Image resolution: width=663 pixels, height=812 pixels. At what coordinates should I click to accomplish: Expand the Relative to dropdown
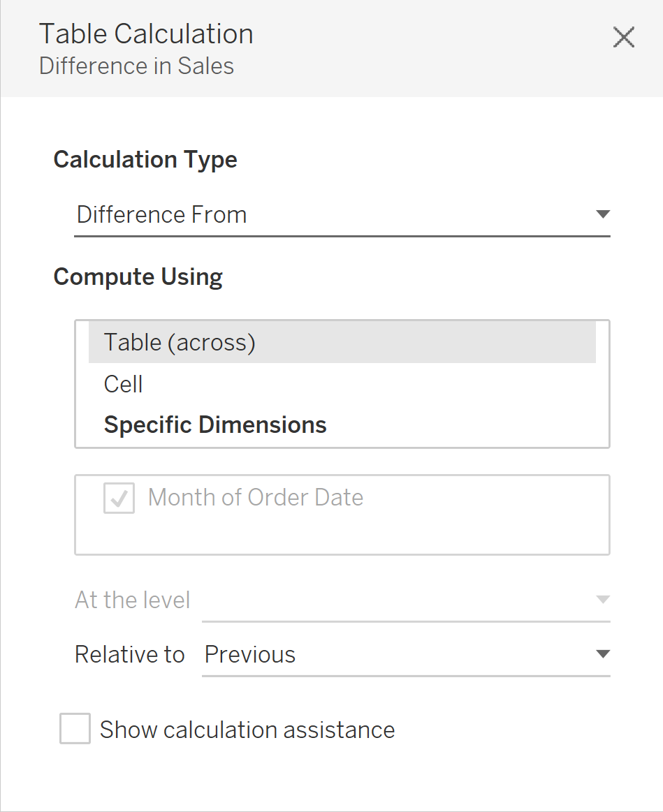(407, 654)
